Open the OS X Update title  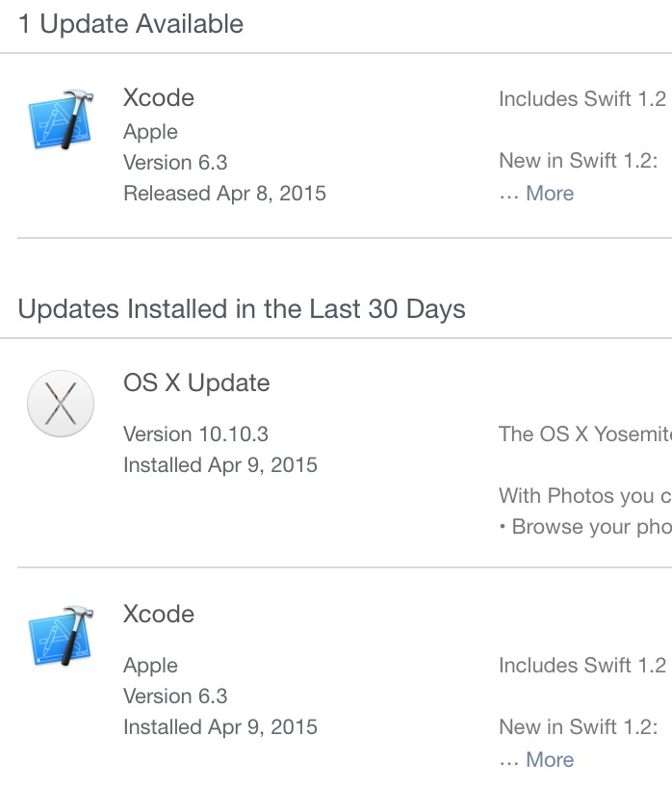click(196, 383)
